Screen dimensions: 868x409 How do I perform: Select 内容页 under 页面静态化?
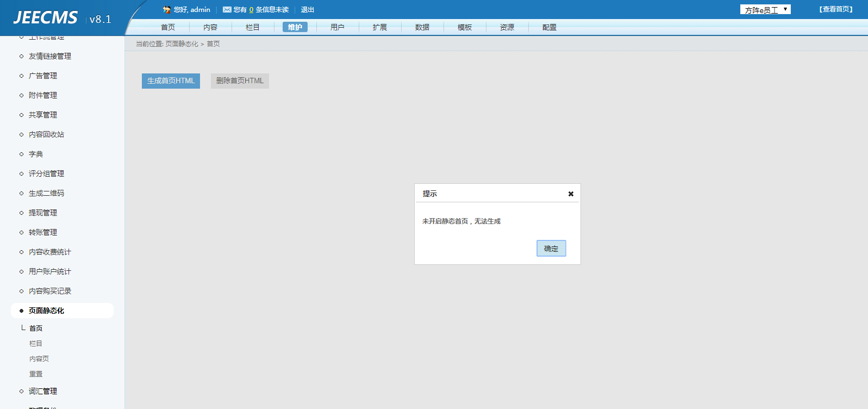pos(39,358)
